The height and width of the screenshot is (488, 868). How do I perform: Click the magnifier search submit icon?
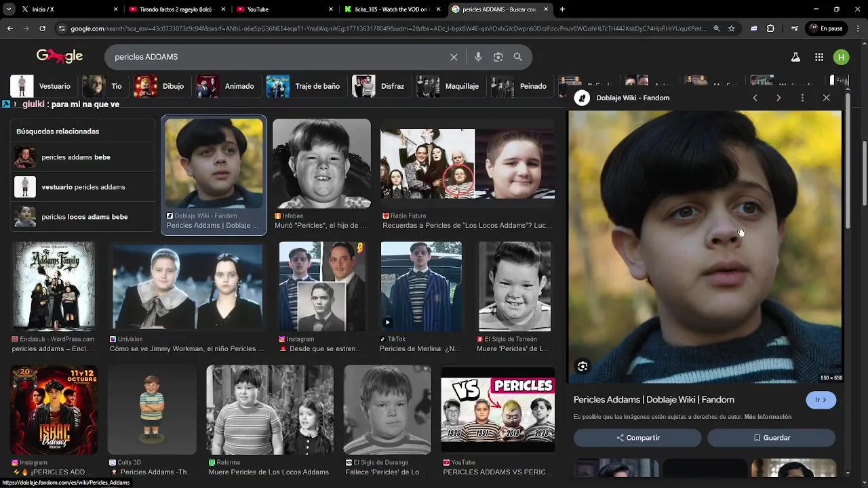coord(518,57)
